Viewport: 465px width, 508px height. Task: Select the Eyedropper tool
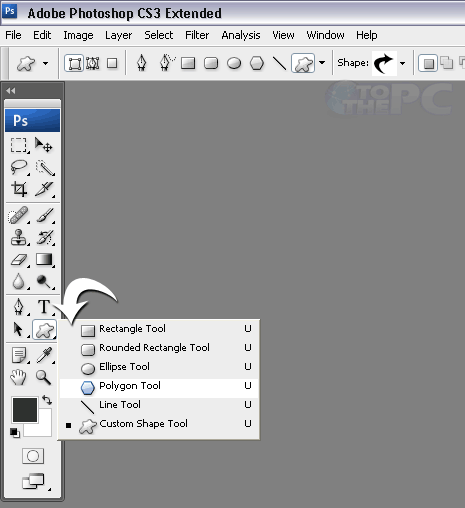tap(44, 355)
